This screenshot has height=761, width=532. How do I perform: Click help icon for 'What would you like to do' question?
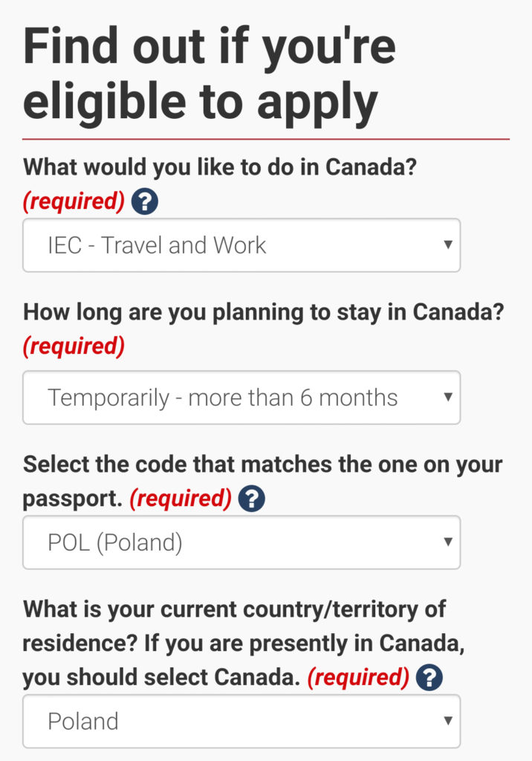[144, 201]
